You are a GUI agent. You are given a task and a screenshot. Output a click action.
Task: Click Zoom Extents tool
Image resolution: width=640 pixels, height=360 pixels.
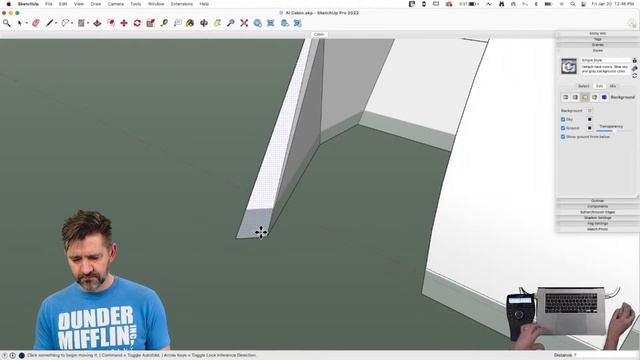244,23
